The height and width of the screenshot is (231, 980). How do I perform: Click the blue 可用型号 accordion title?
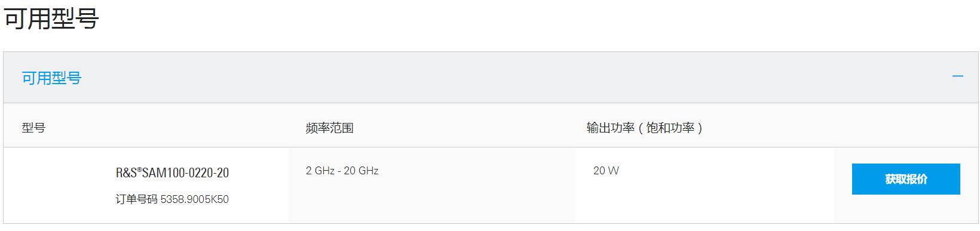51,78
